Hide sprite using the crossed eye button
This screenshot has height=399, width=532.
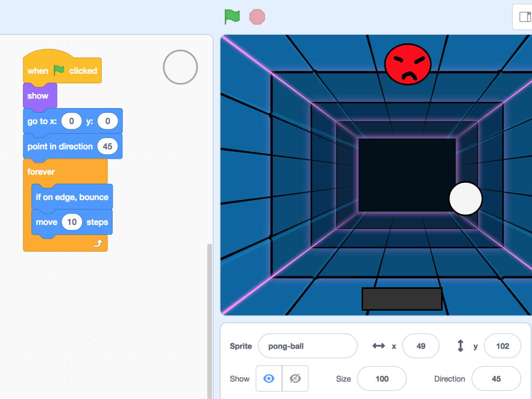pos(295,378)
